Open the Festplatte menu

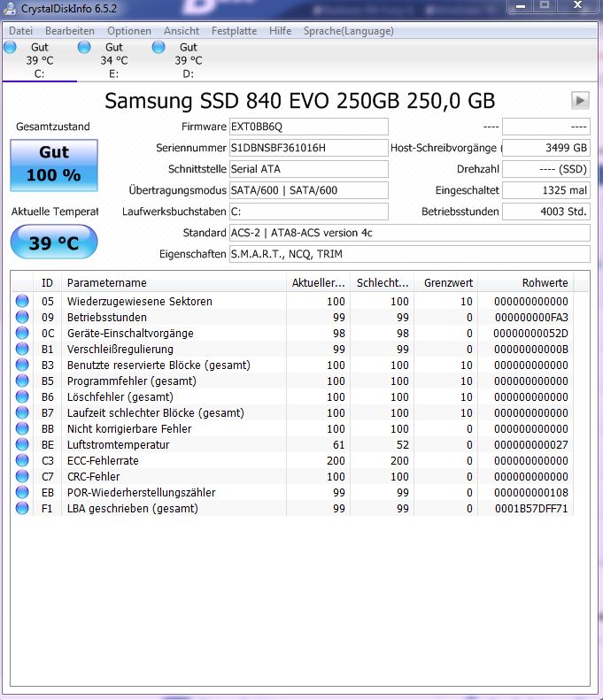[x=234, y=31]
